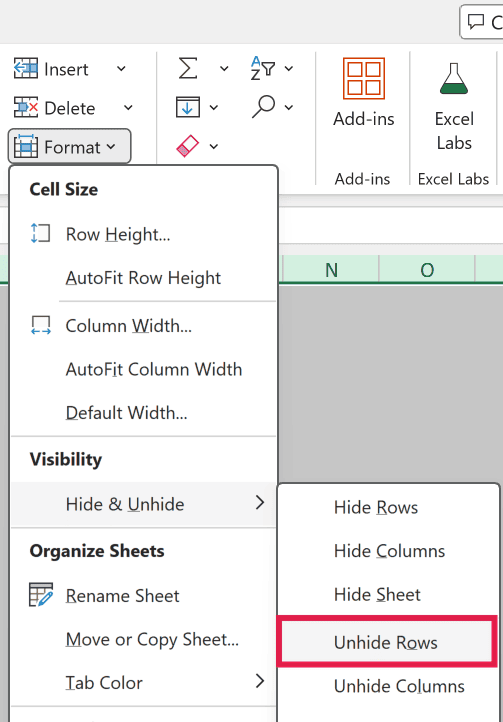Choose Unhide Columns in submenu
The image size is (503, 722).
pyautogui.click(x=388, y=686)
